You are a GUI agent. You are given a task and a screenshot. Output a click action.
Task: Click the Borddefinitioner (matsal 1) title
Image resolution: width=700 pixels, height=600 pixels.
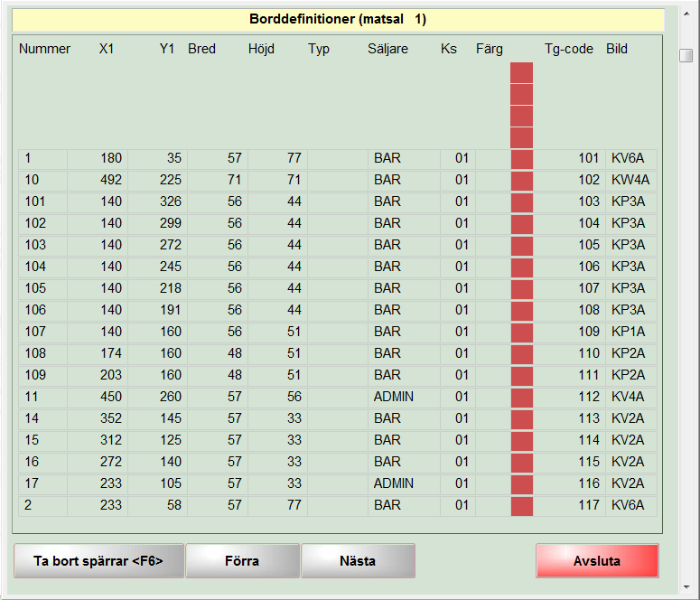[x=338, y=19]
